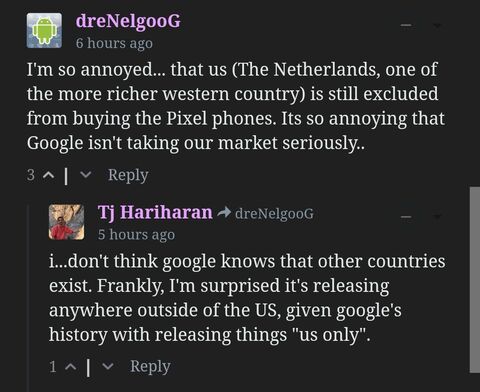Screen dimensions: 480x392
Task: Downvote Tj Hariharan's reply
Action: [x=108, y=367]
